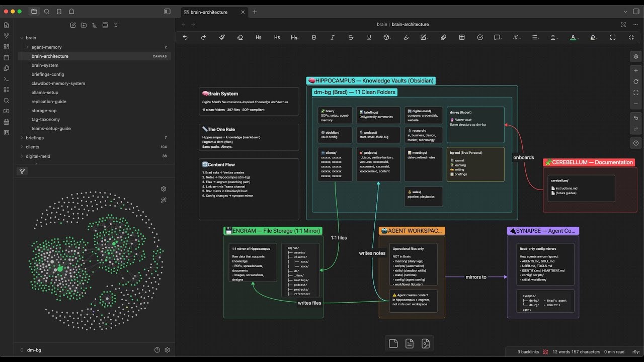Open vault settings gear beside dm-bg

tap(168, 350)
